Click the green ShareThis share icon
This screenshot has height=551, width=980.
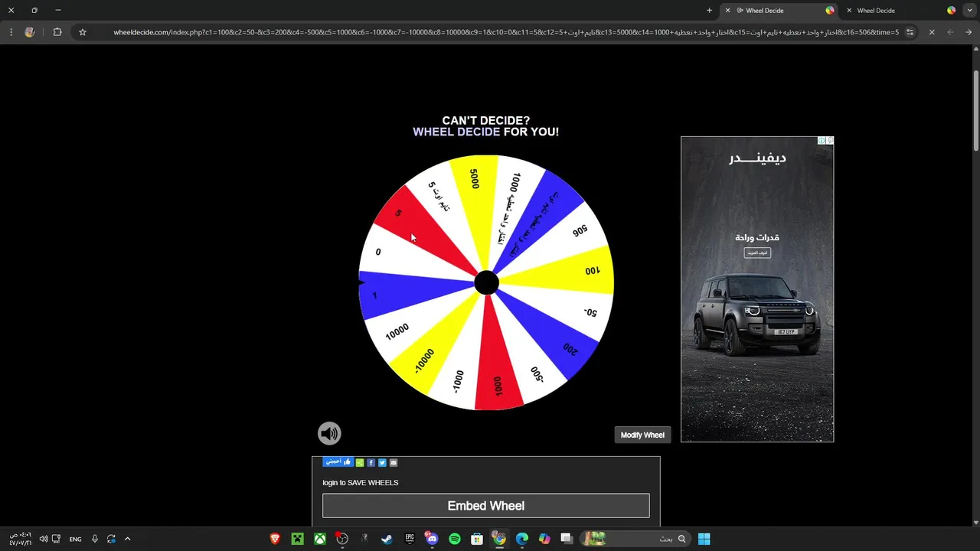(360, 462)
